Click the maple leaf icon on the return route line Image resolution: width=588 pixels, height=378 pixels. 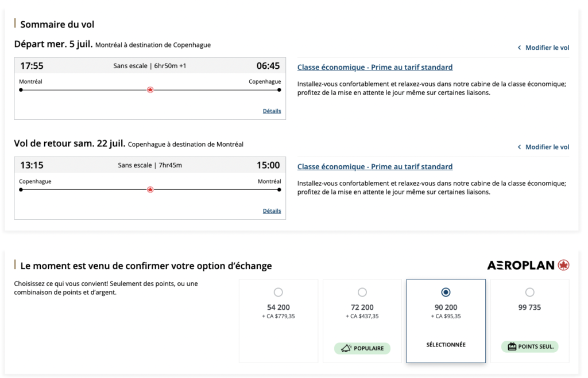pyautogui.click(x=150, y=189)
